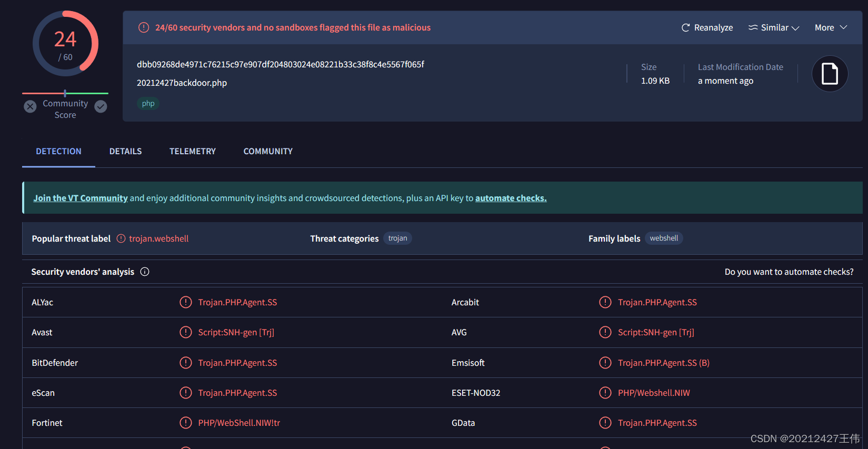Click the Avast Script:SNH-gen [Trj] result
Screen dimensions: 868x449
coord(236,332)
